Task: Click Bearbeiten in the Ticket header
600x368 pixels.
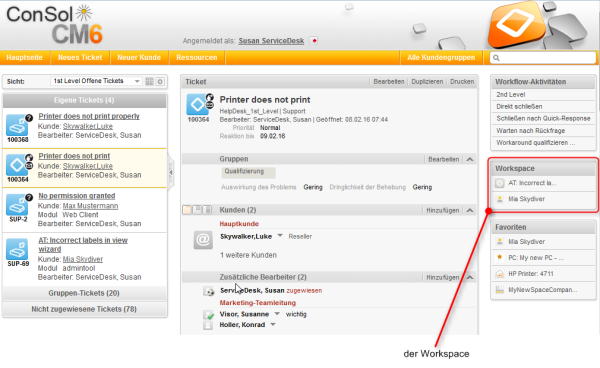Action: coord(389,81)
